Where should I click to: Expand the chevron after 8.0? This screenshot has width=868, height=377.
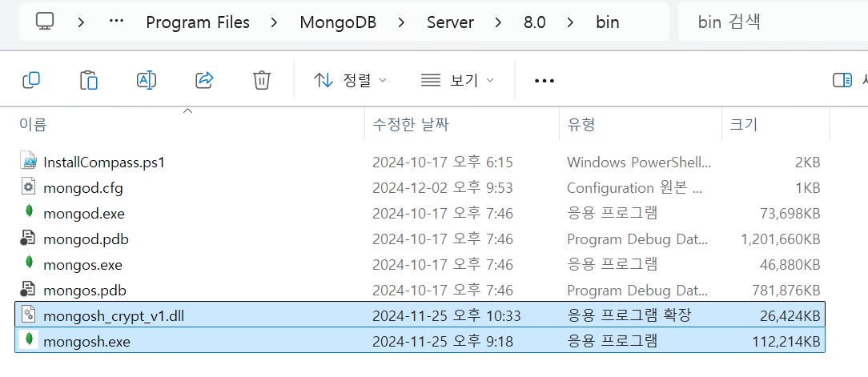coord(571,22)
